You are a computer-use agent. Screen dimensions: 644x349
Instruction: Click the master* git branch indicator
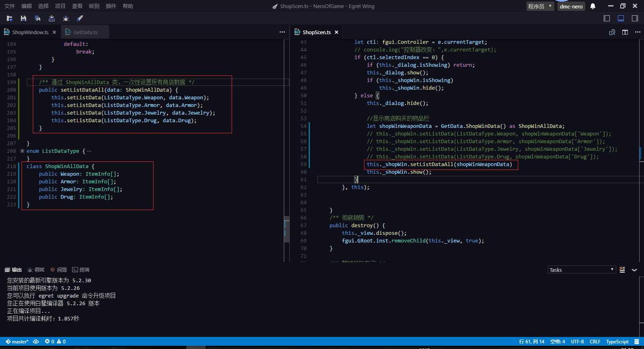click(x=17, y=342)
